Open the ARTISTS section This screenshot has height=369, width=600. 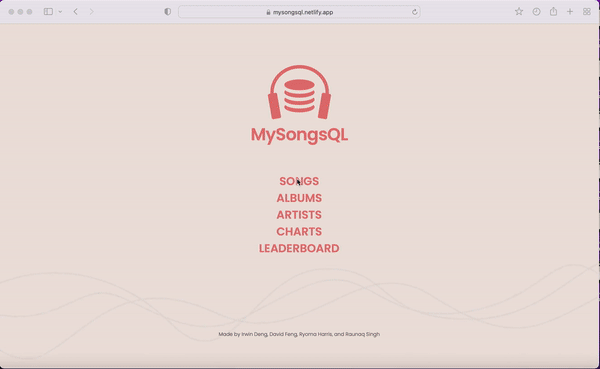click(299, 215)
